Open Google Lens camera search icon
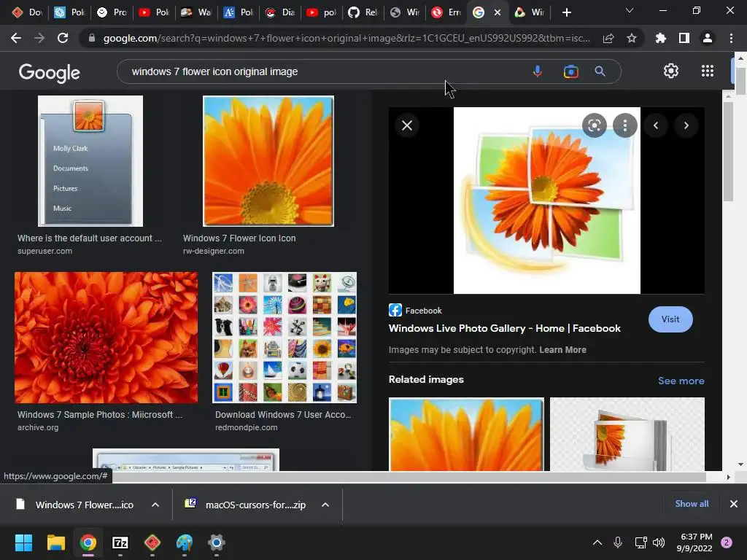The height and width of the screenshot is (560, 747). pyautogui.click(x=570, y=71)
